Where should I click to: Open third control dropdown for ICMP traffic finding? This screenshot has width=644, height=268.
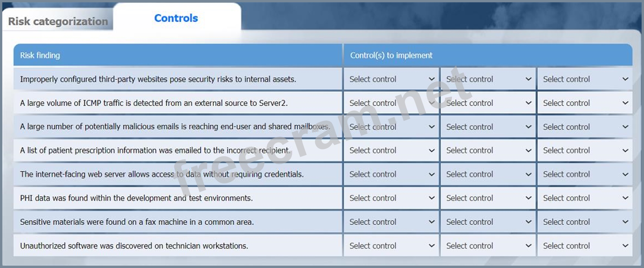click(x=585, y=103)
